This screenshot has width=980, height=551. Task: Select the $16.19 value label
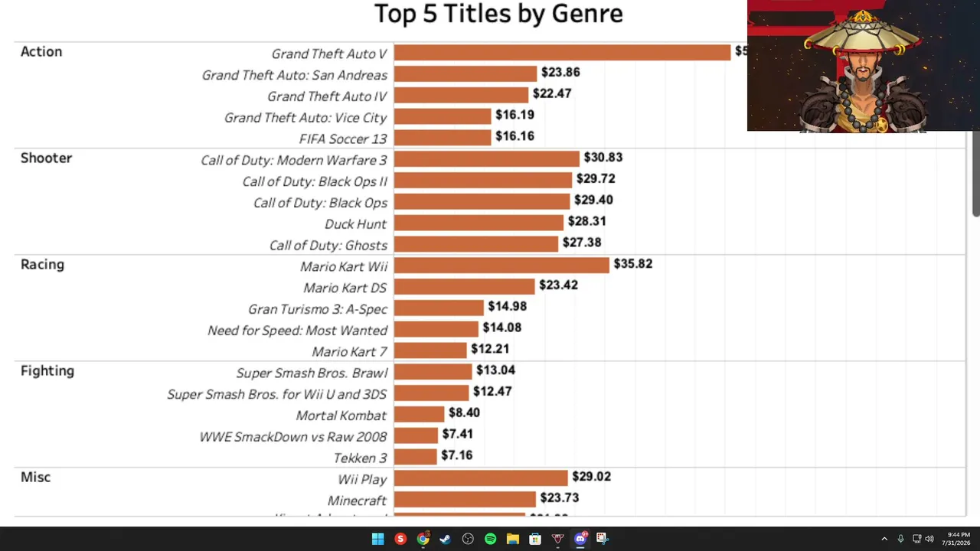point(514,115)
